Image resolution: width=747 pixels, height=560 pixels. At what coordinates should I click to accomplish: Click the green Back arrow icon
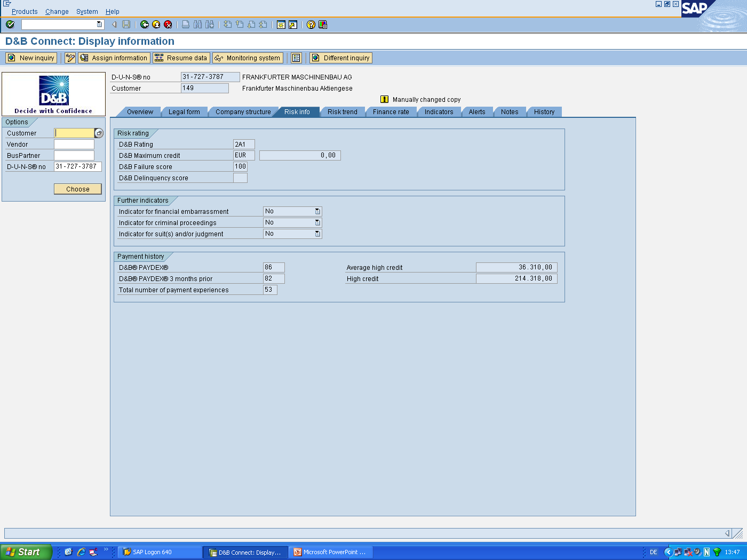click(145, 25)
